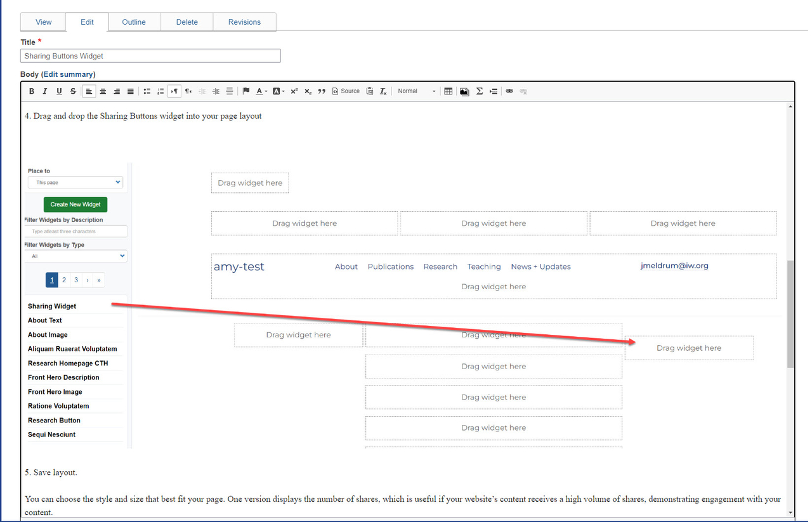
Task: Toggle bold formatting in the editor toolbar
Action: [x=32, y=91]
